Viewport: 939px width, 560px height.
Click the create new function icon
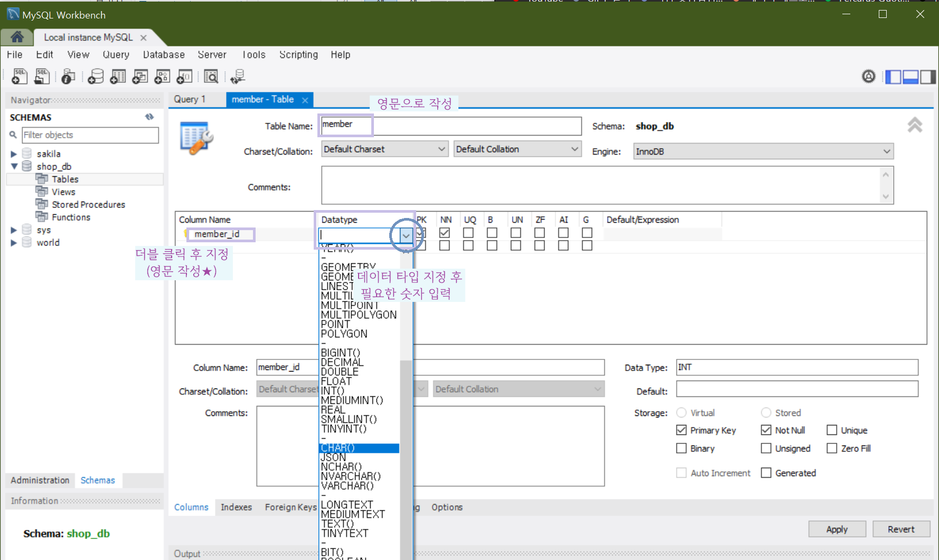(184, 77)
